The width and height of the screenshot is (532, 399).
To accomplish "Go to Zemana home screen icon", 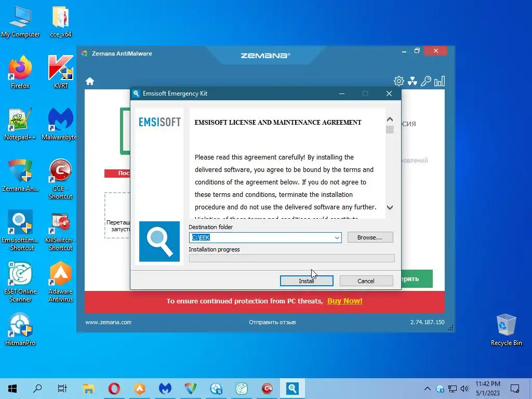I will pyautogui.click(x=90, y=82).
